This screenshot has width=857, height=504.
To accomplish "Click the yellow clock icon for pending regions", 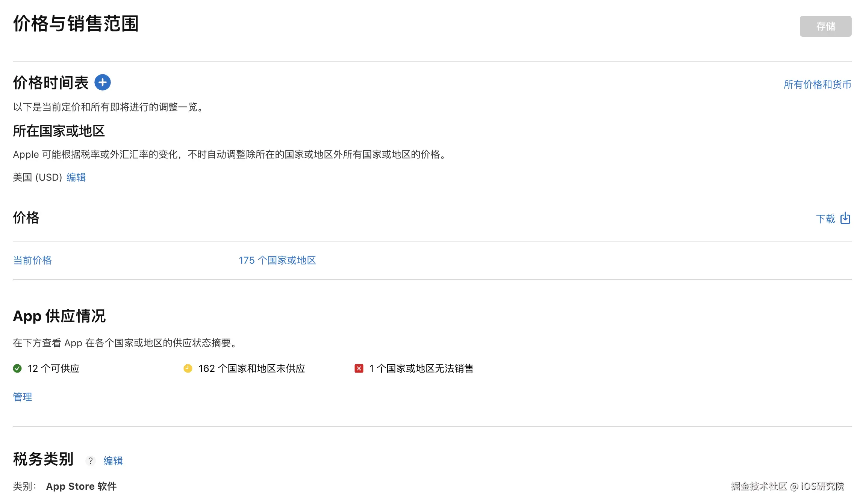I will (188, 368).
